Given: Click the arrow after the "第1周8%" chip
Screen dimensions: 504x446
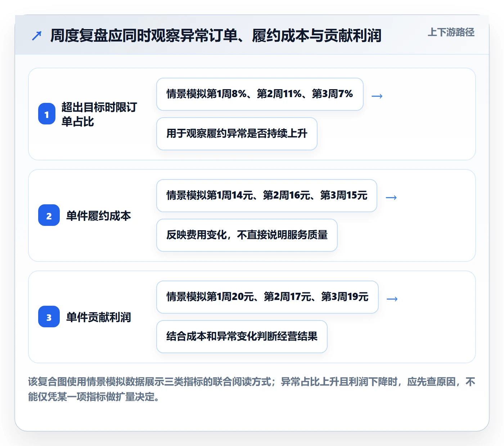Looking at the screenshot, I should (377, 96).
